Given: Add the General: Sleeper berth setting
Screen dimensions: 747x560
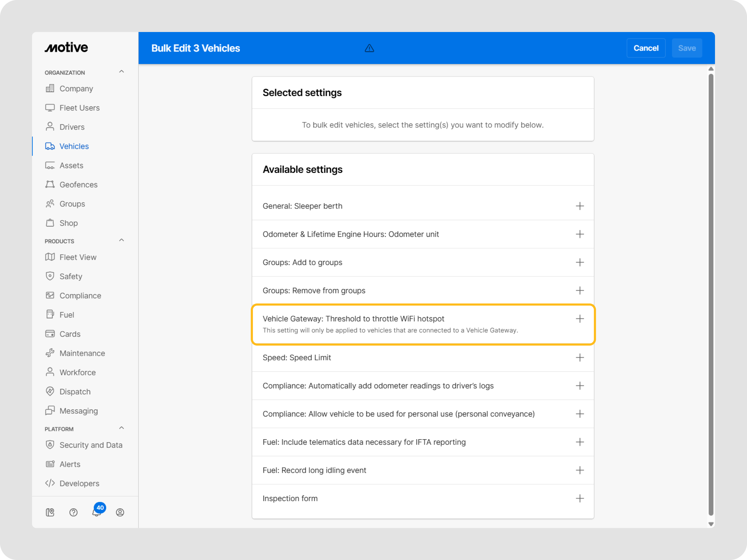Looking at the screenshot, I should (579, 206).
